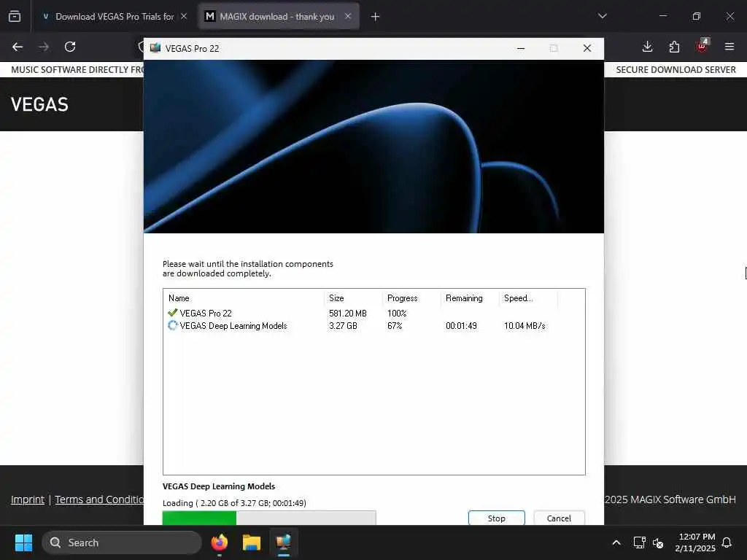Click the muted volume tray icon
The width and height of the screenshot is (747, 560).
point(659,542)
